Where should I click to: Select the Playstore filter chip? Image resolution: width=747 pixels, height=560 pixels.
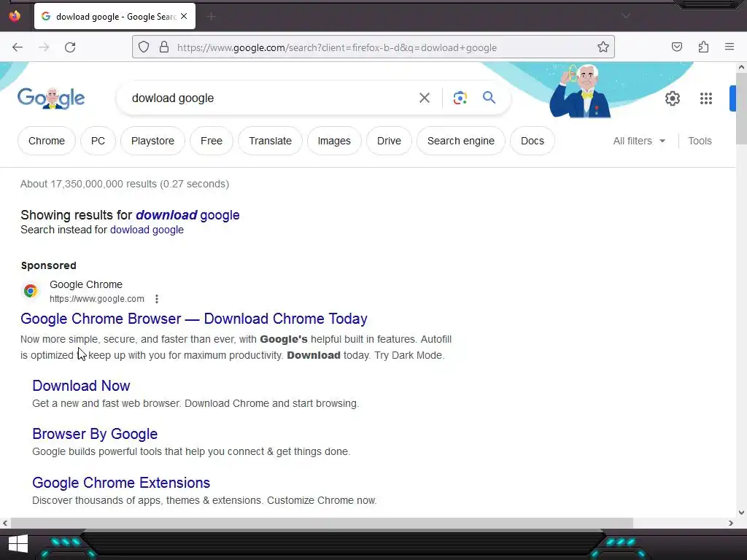(152, 141)
